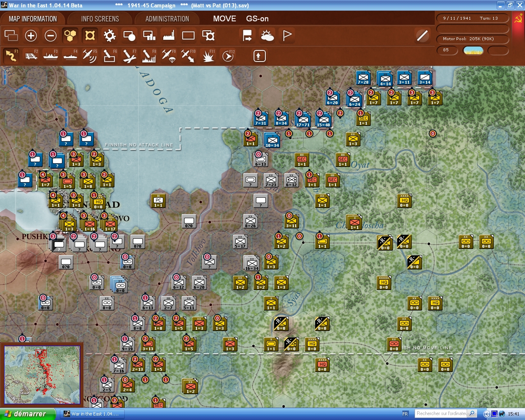Click the flag with arrow icon

click(247, 36)
